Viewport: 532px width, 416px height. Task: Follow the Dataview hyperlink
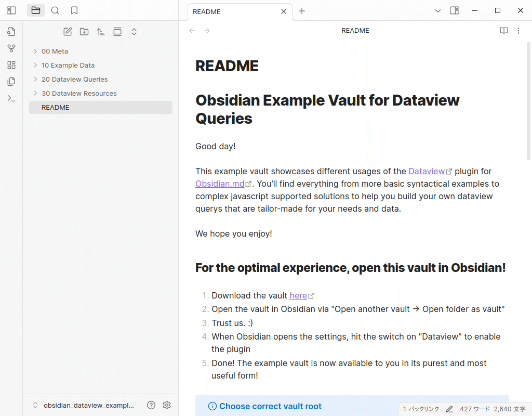(427, 171)
